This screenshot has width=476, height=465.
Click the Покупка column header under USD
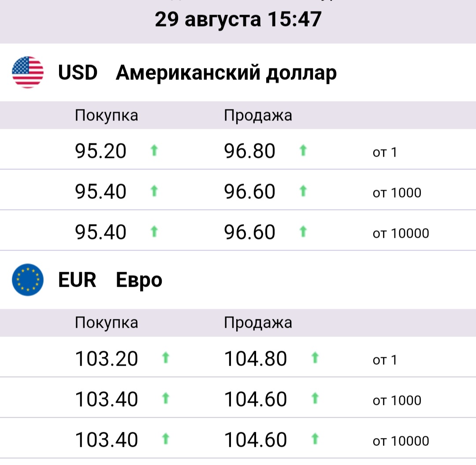pos(107,116)
